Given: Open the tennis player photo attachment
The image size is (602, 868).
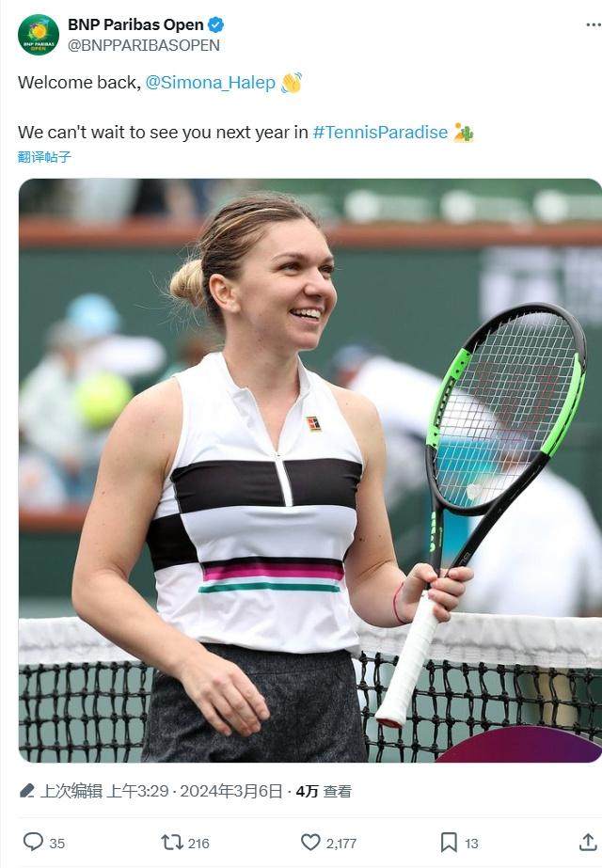Looking at the screenshot, I should tap(310, 470).
